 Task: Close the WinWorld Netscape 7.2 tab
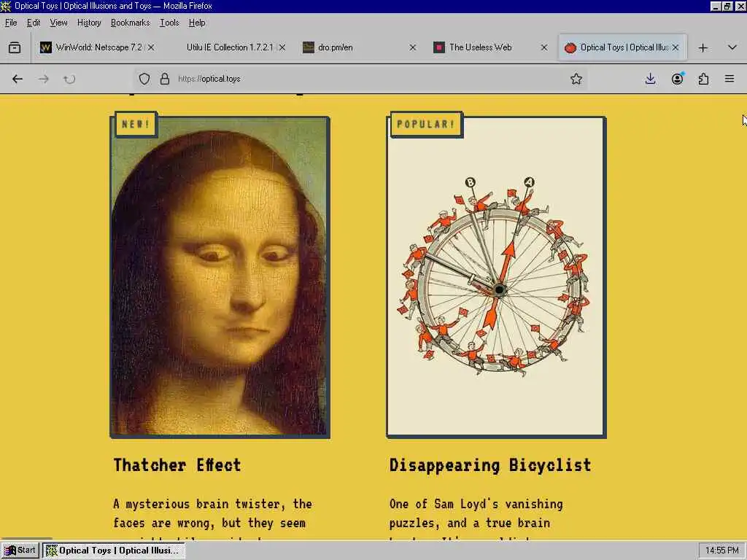[151, 47]
